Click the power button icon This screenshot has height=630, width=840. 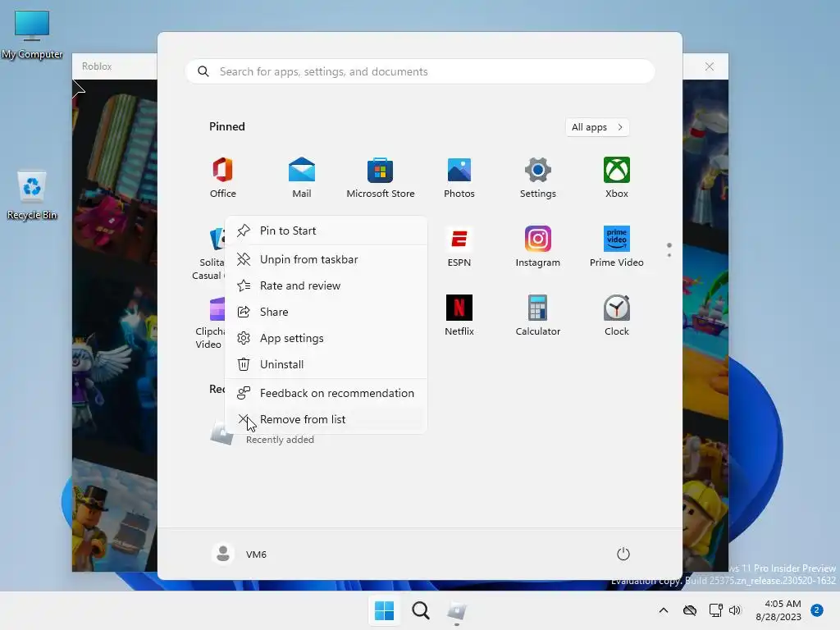(623, 554)
